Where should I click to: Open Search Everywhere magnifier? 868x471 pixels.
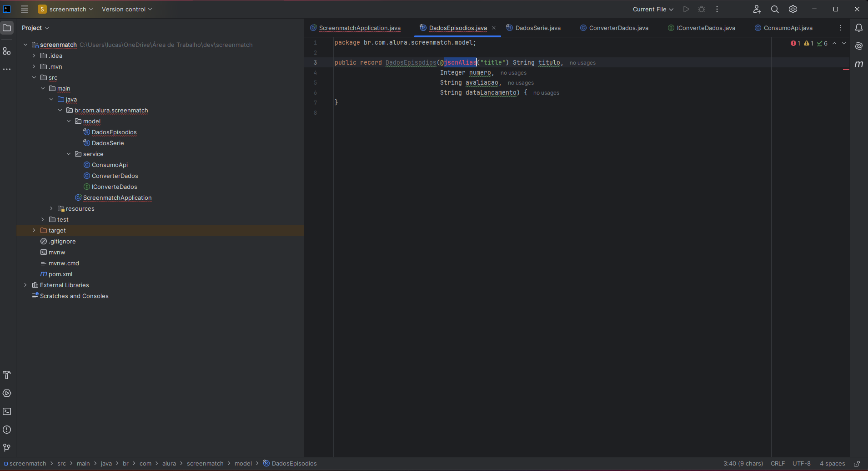tap(775, 9)
